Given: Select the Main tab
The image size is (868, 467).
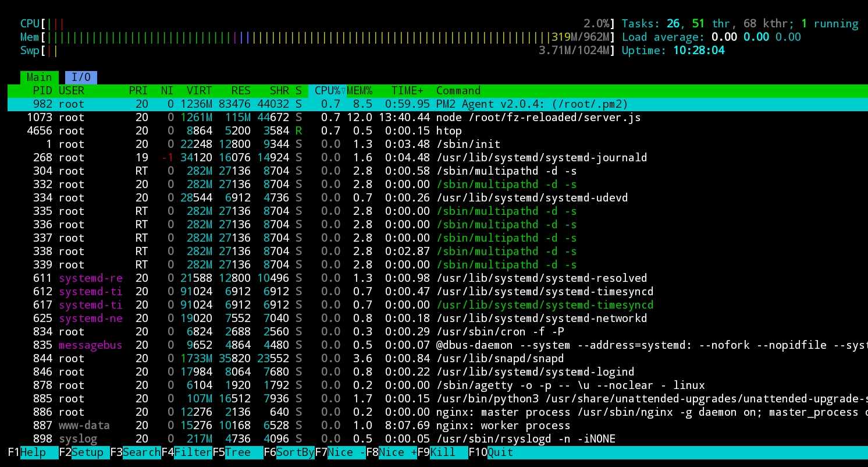Looking at the screenshot, I should tap(39, 77).
